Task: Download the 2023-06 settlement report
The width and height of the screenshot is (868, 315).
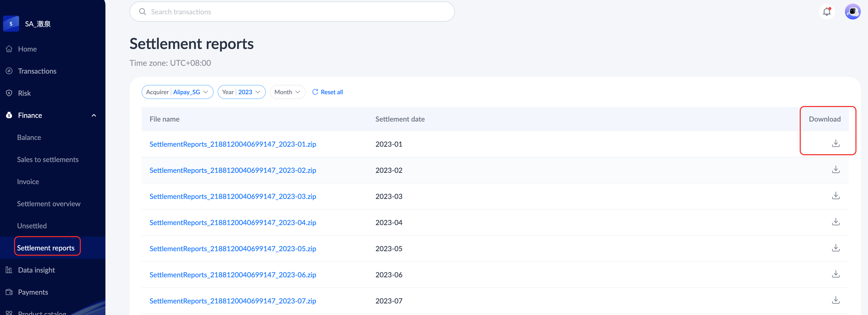Action: [x=835, y=274]
